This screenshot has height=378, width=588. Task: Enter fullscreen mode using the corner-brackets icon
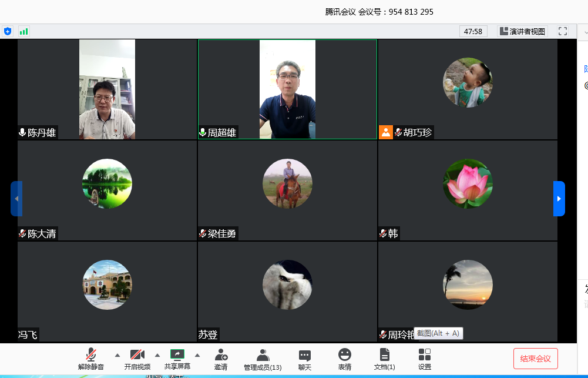tap(562, 31)
